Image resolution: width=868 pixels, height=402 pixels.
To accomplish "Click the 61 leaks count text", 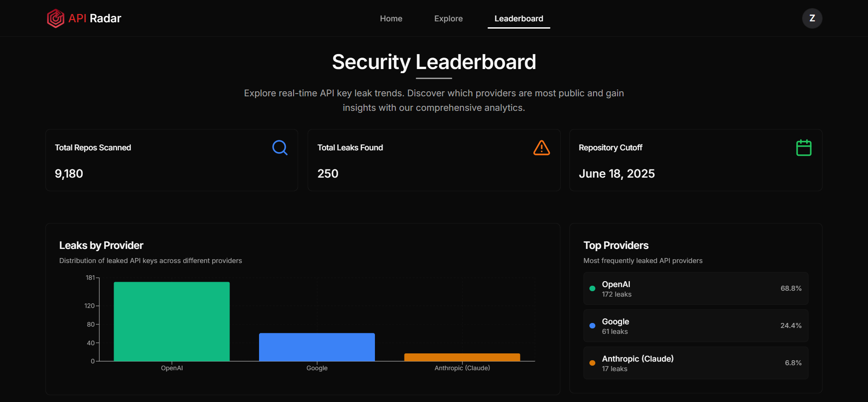I will click(x=615, y=332).
